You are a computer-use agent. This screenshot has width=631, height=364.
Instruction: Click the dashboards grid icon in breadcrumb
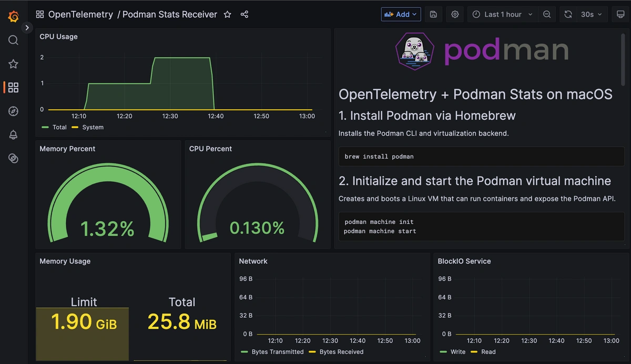40,15
